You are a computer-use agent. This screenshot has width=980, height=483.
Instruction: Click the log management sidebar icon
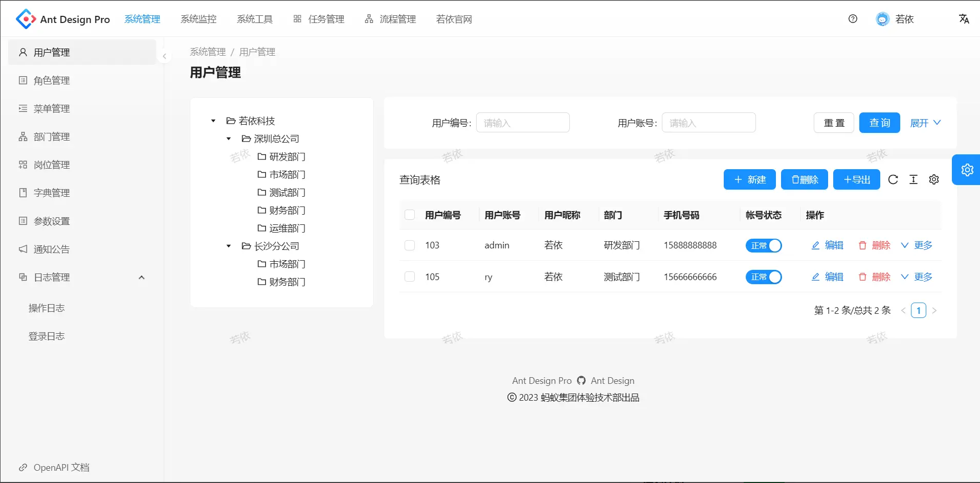23,277
